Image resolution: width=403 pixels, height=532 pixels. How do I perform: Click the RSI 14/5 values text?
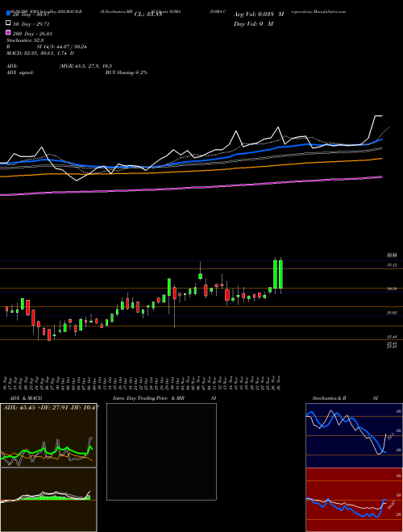click(x=62, y=47)
